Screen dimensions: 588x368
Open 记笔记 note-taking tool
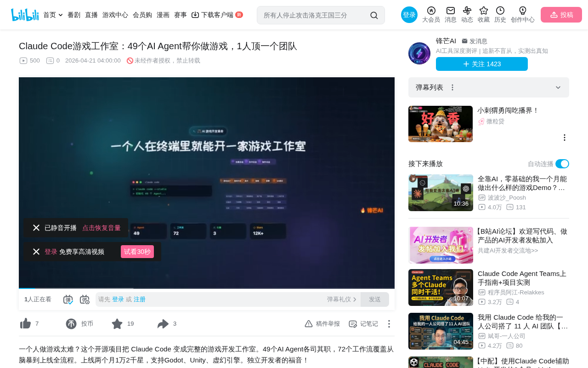tap(363, 324)
